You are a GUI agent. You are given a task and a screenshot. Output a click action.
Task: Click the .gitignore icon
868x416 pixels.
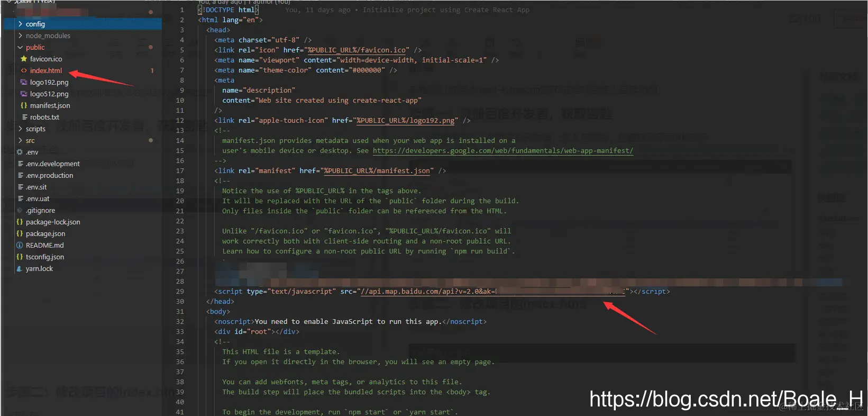[20, 210]
